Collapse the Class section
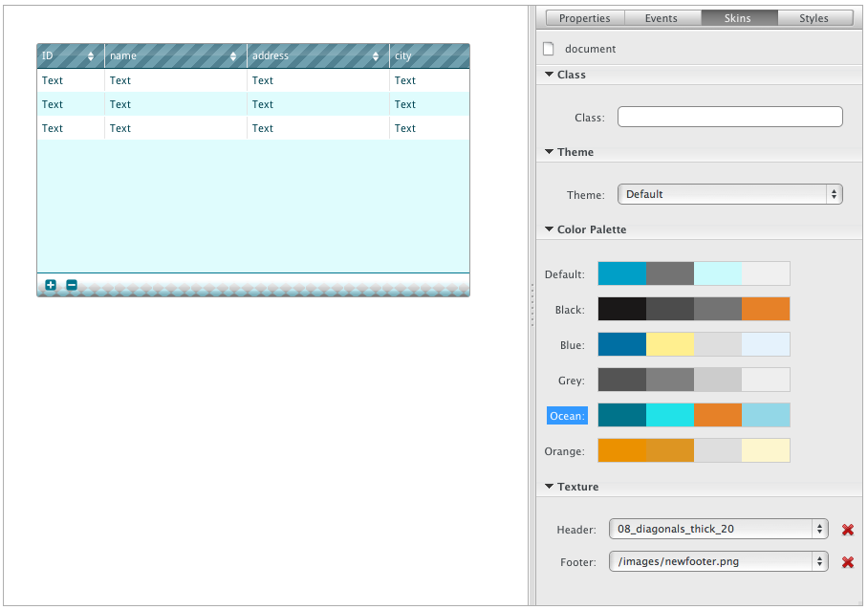This screenshot has width=868, height=610. point(550,75)
